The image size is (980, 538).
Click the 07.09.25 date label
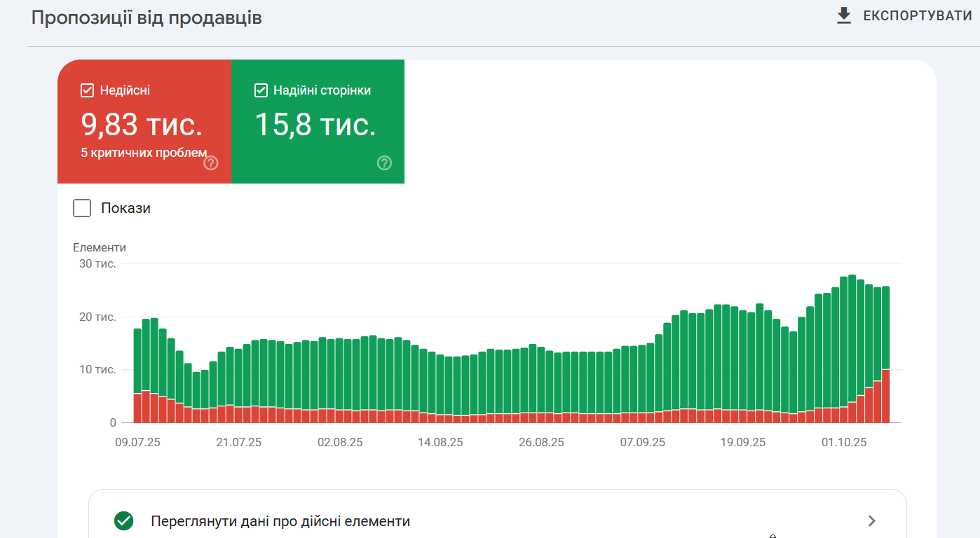(x=642, y=442)
